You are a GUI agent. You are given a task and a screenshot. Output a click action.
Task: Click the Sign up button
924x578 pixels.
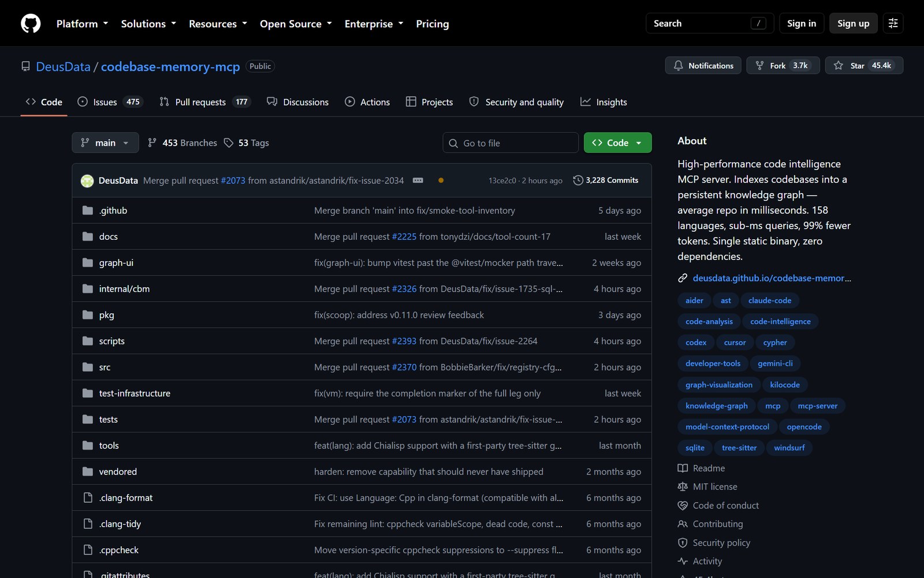point(854,23)
